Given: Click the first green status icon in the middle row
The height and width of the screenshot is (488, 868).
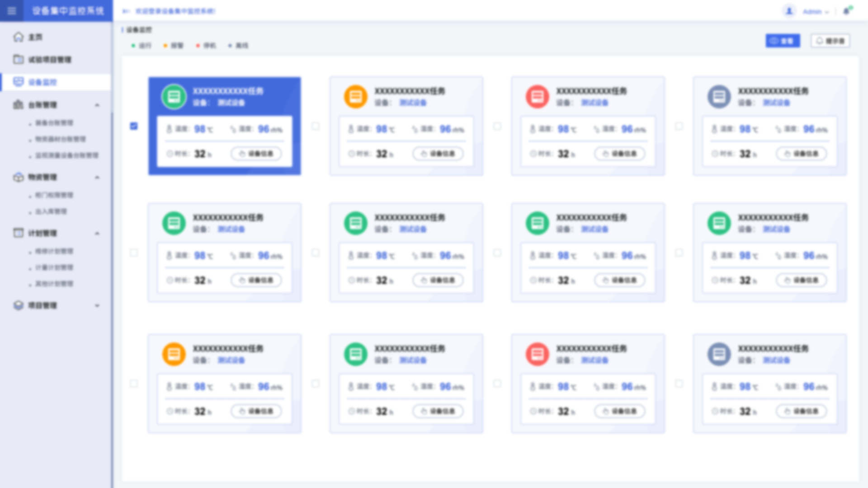Looking at the screenshot, I should [174, 223].
